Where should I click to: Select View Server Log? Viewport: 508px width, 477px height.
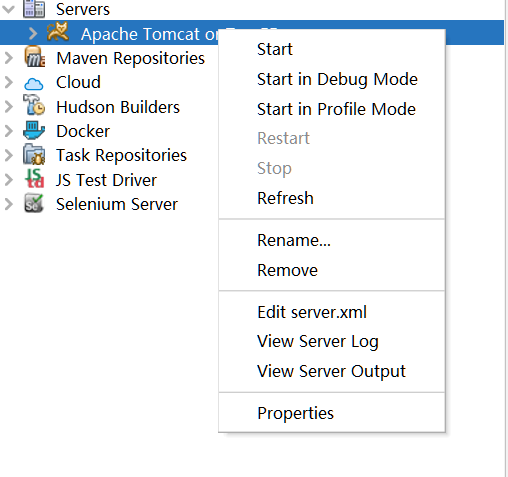[332, 341]
